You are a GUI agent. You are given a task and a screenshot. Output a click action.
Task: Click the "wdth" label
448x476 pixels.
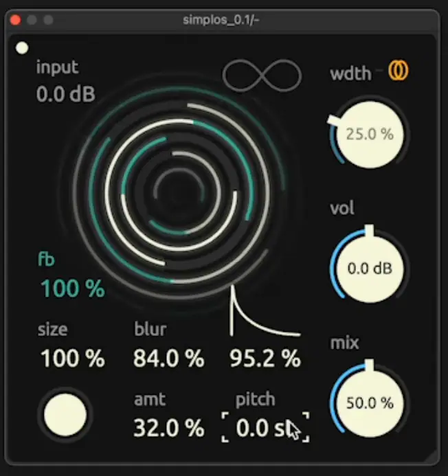point(351,73)
